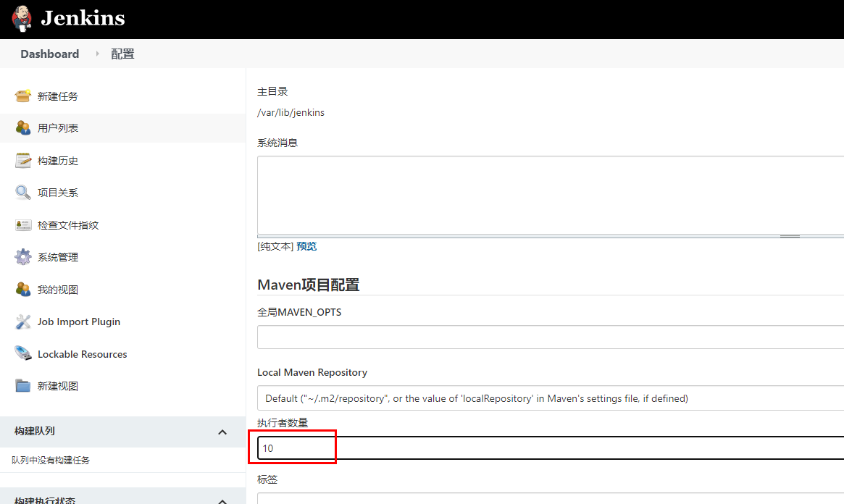Collapse the 构建执行状态 panel chevron
The image size is (844, 504).
[x=222, y=501]
